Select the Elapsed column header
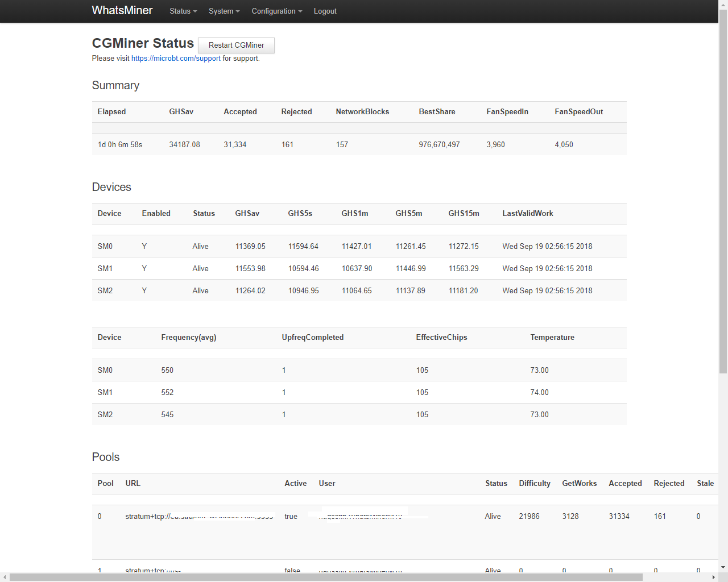The width and height of the screenshot is (728, 582). tap(111, 112)
